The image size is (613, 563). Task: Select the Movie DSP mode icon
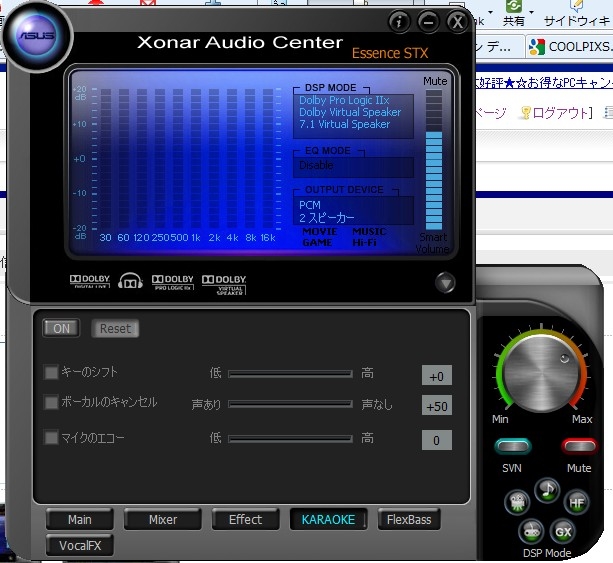[x=517, y=502]
